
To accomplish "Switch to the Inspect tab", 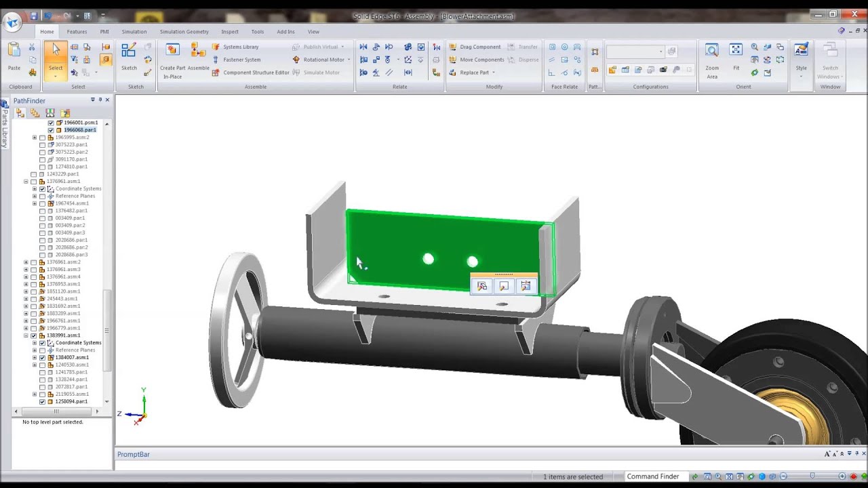I will 230,31.
